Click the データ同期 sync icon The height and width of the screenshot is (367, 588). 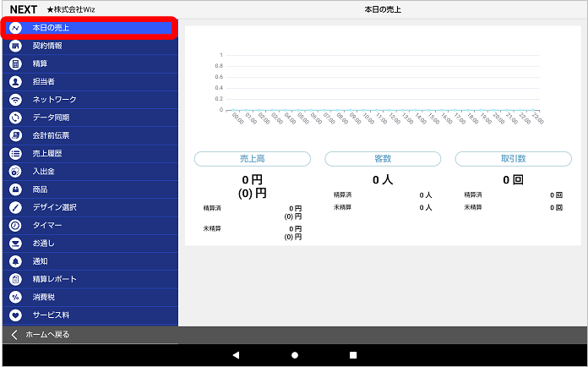[x=15, y=118]
